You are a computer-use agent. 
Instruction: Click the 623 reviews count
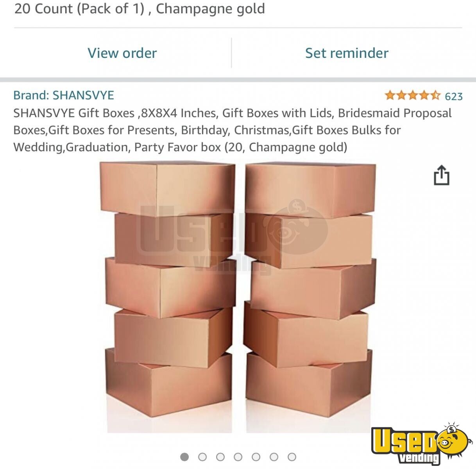pos(454,96)
